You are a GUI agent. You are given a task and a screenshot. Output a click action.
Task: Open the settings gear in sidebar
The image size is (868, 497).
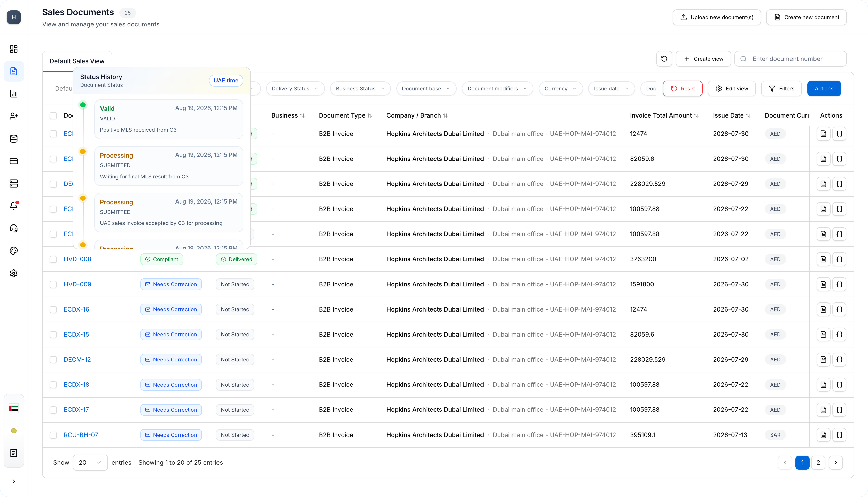tap(14, 273)
